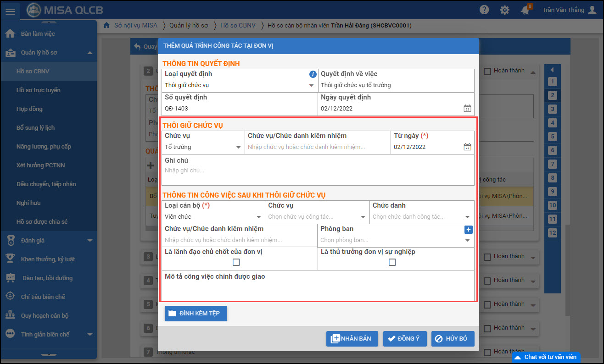Screen dimensions: 604x364
Task: Open calendar picker for Ngày quyết định
Action: (467, 109)
